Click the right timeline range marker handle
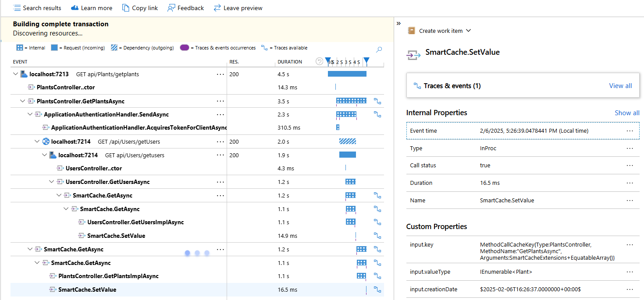The image size is (644, 300). point(366,61)
